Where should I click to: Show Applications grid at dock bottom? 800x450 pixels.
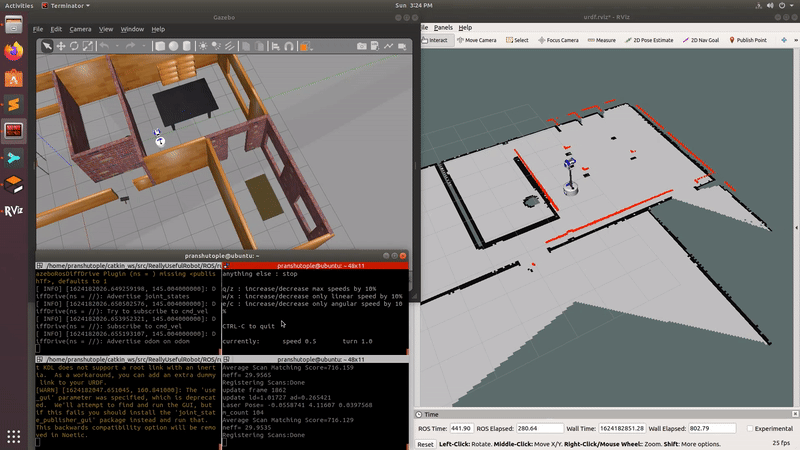(x=14, y=437)
